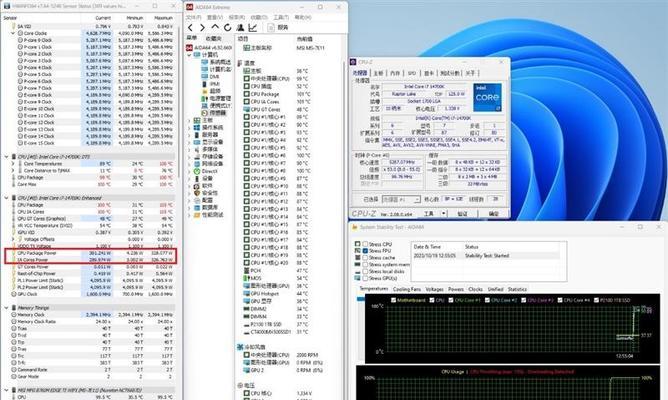Image resolution: width=668 pixels, height=400 pixels.
Task: Click the Intel Core logo in CPU-Z
Action: (x=487, y=98)
